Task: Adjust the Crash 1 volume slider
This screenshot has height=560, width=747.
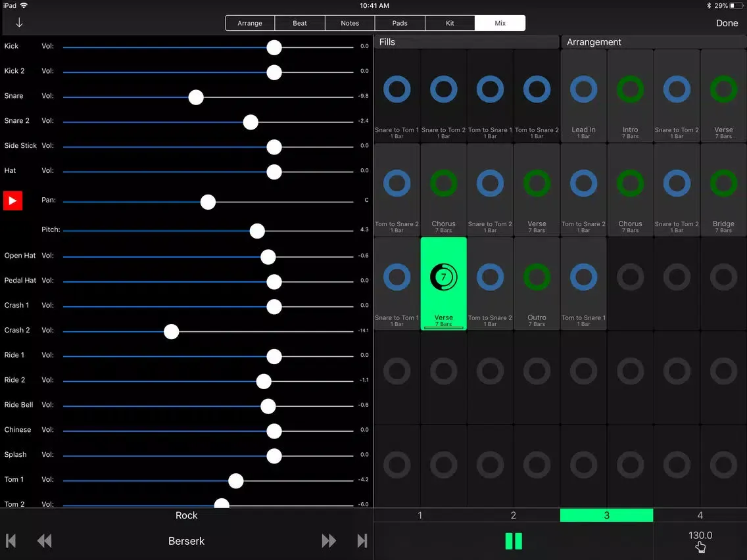Action: [x=274, y=307]
